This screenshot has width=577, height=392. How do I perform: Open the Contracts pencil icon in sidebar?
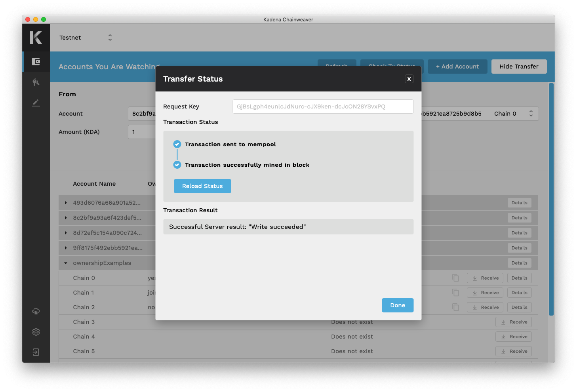pyautogui.click(x=36, y=103)
